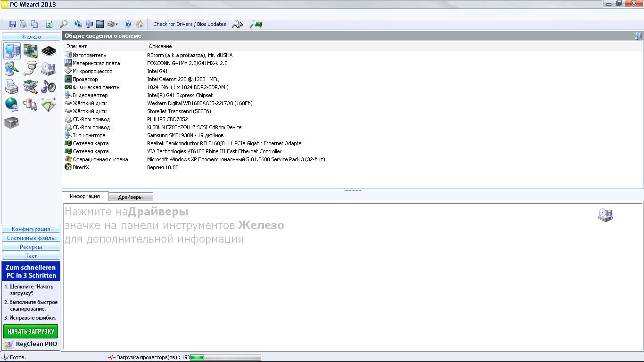Image resolution: width=644 pixels, height=362 pixels.
Task: Select the Операционная система row
Action: [353, 159]
